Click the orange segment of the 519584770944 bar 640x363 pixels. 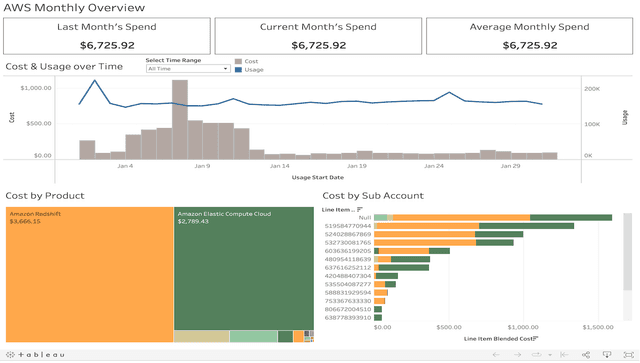tap(428, 226)
